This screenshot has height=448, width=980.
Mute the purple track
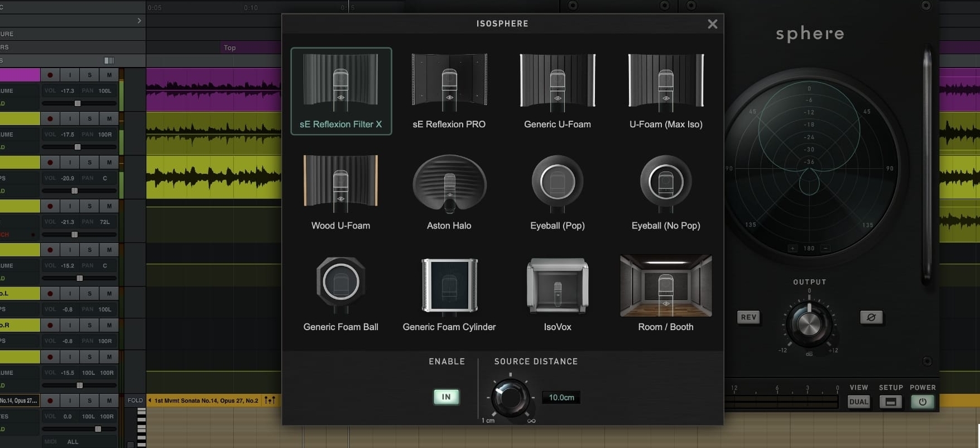pyautogui.click(x=109, y=75)
